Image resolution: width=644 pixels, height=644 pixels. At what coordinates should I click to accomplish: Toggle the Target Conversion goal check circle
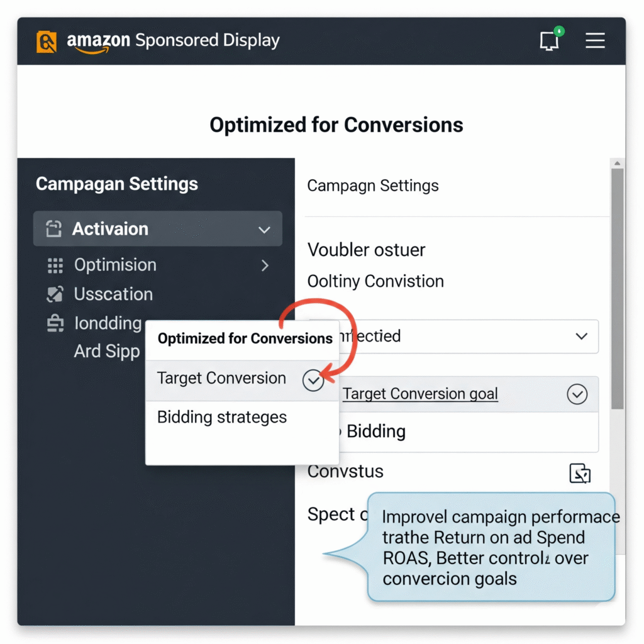(577, 394)
